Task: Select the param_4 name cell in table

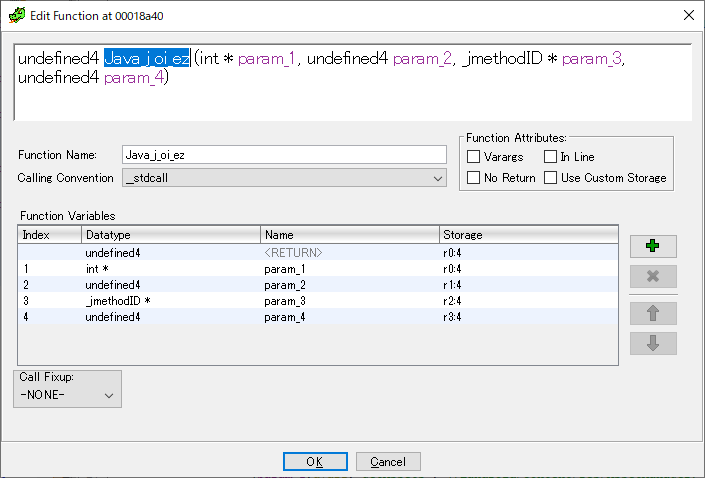Action: (350, 317)
